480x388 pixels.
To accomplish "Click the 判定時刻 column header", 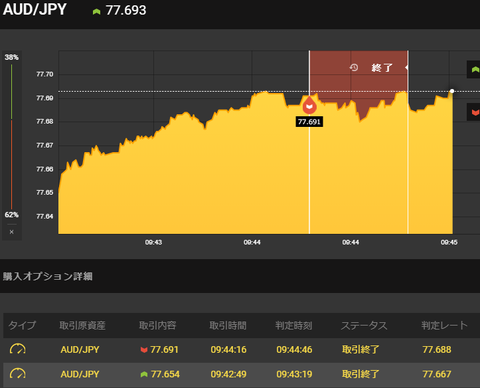I will click(294, 325).
